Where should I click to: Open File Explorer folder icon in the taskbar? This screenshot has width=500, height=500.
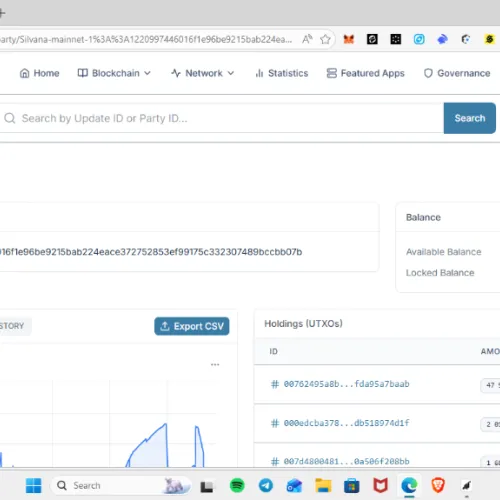pos(323,485)
